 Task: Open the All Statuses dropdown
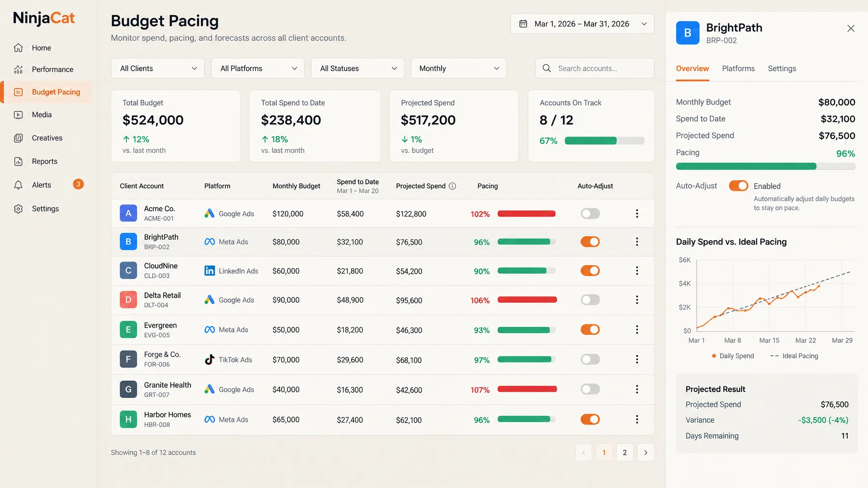358,68
